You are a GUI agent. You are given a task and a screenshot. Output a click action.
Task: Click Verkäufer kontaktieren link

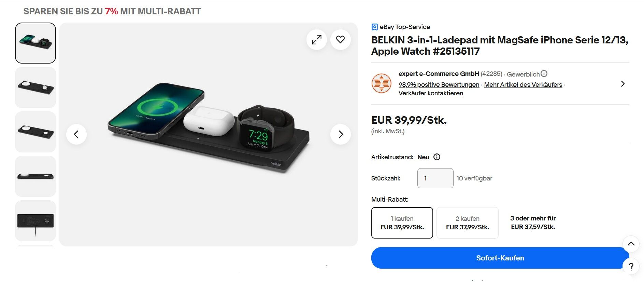tap(431, 93)
